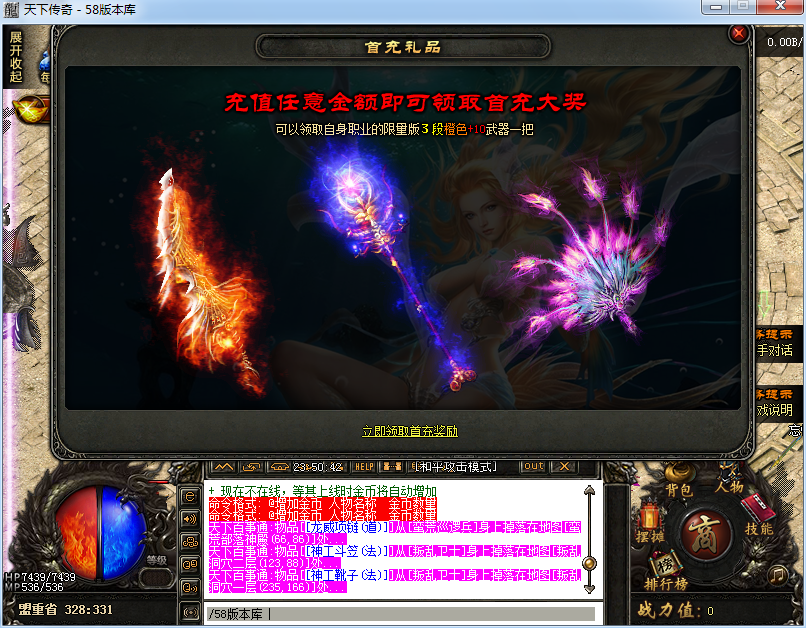Image resolution: width=806 pixels, height=628 pixels.
Task: Click the HELP button in the toolbar
Action: (x=364, y=467)
